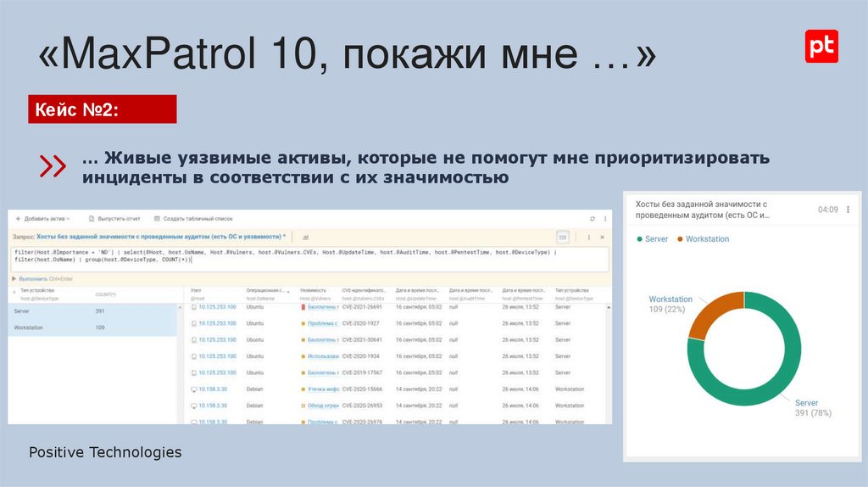Select the Workstation group row
Screen dimensions: 868x487
[x=92, y=328]
